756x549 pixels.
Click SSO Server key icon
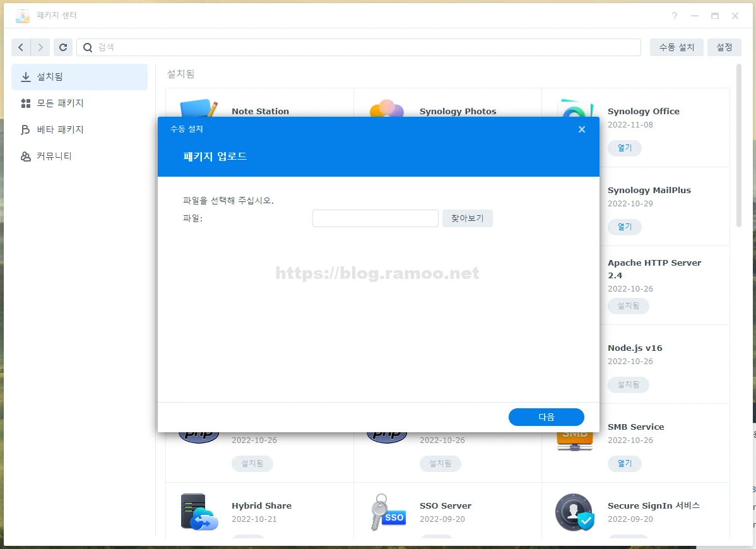pos(387,512)
